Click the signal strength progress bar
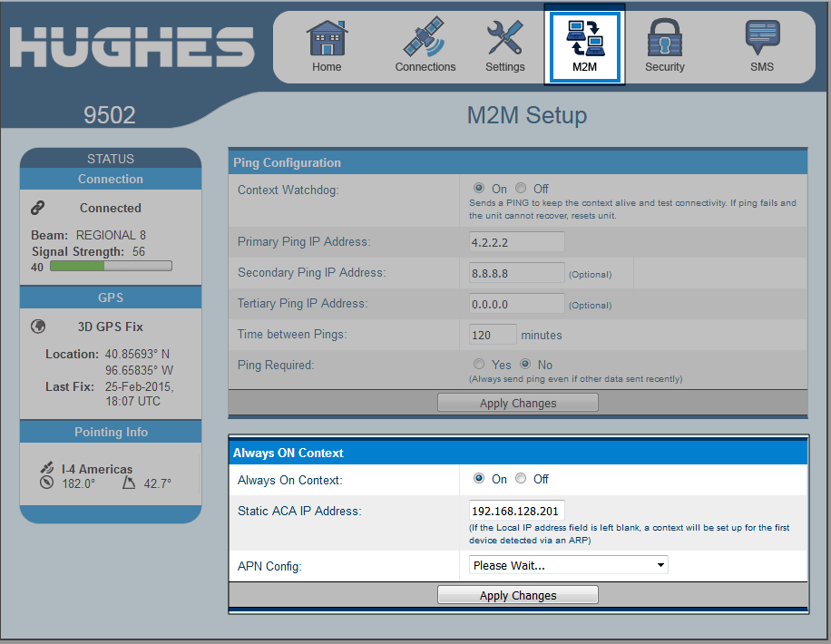This screenshot has height=644, width=831. [111, 266]
